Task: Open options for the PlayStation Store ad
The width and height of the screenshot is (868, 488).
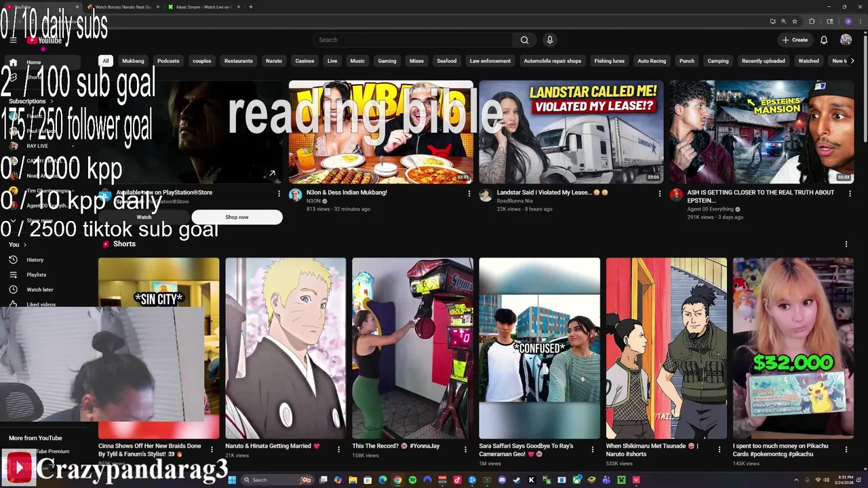Action: (279, 193)
